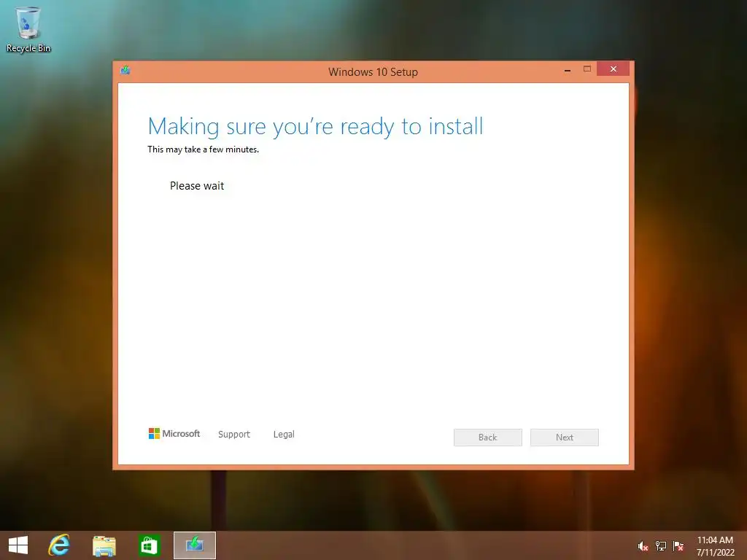Click the 'This may take a few minutes.' text
This screenshot has height=560, width=747.
(x=203, y=149)
